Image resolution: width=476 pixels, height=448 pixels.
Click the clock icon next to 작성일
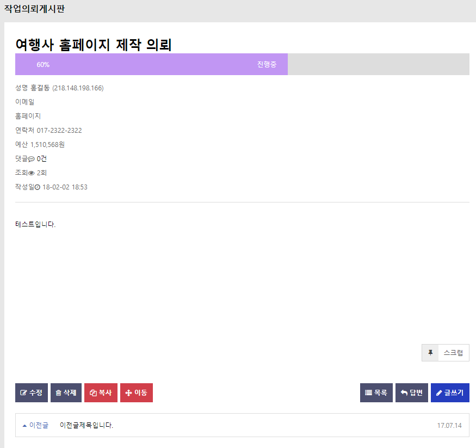(38, 187)
